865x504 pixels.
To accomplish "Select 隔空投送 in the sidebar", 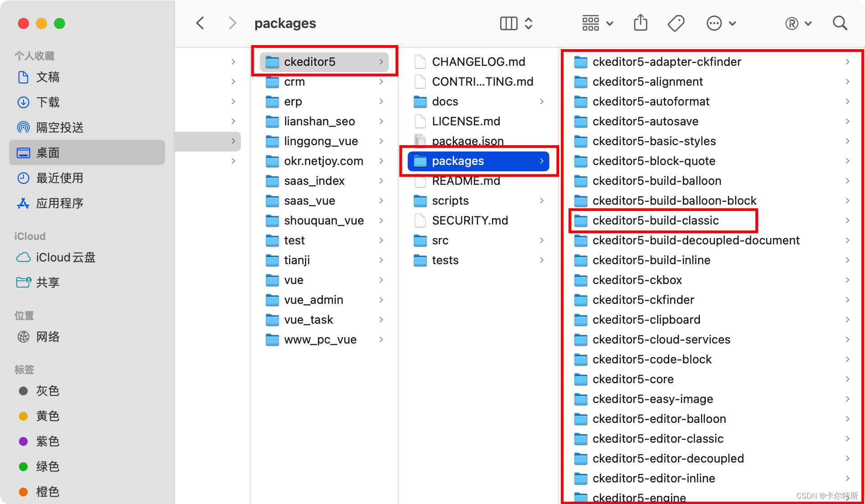I will (x=87, y=128).
